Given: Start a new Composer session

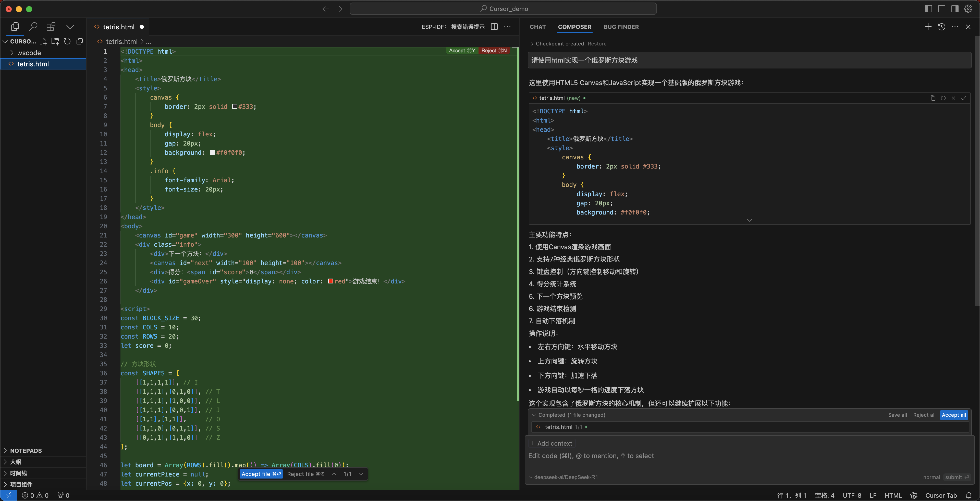Looking at the screenshot, I should pos(928,27).
